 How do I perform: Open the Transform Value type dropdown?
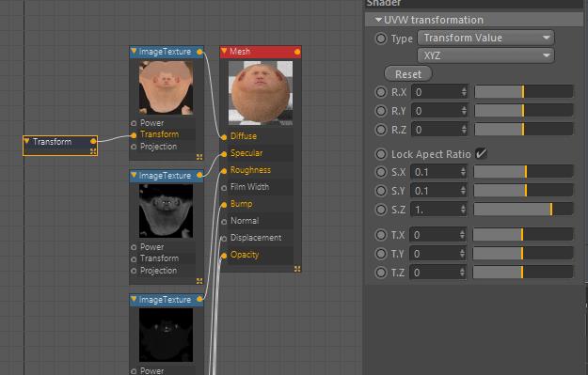point(485,38)
